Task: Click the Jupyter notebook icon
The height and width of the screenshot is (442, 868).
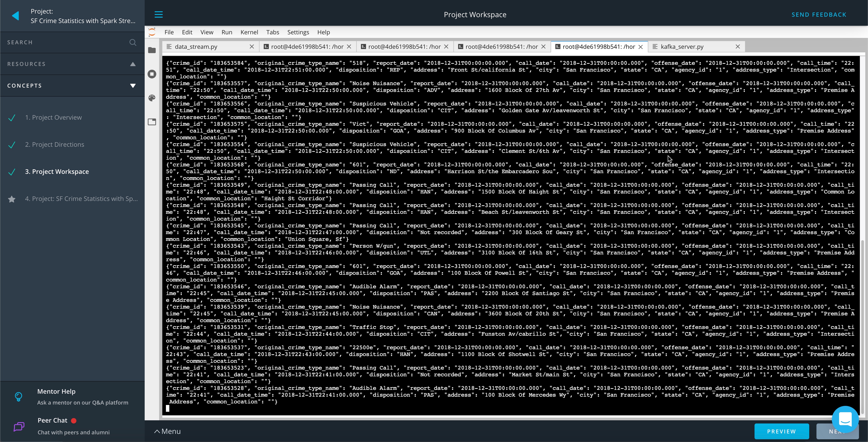Action: [x=152, y=32]
